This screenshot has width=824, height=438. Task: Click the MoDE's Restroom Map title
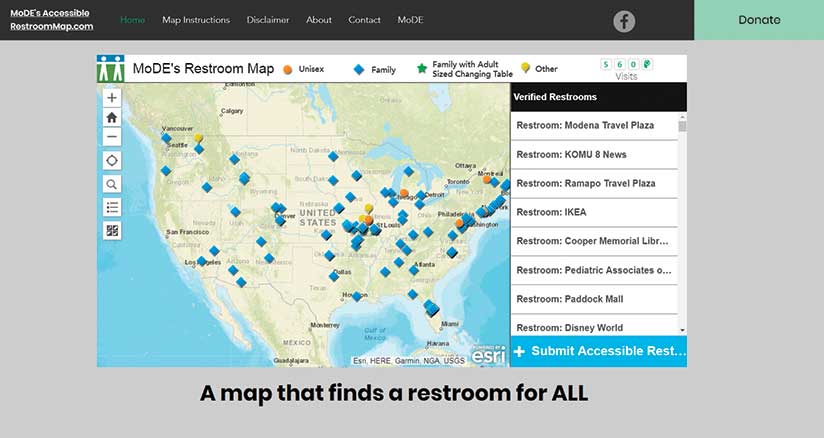tap(203, 69)
